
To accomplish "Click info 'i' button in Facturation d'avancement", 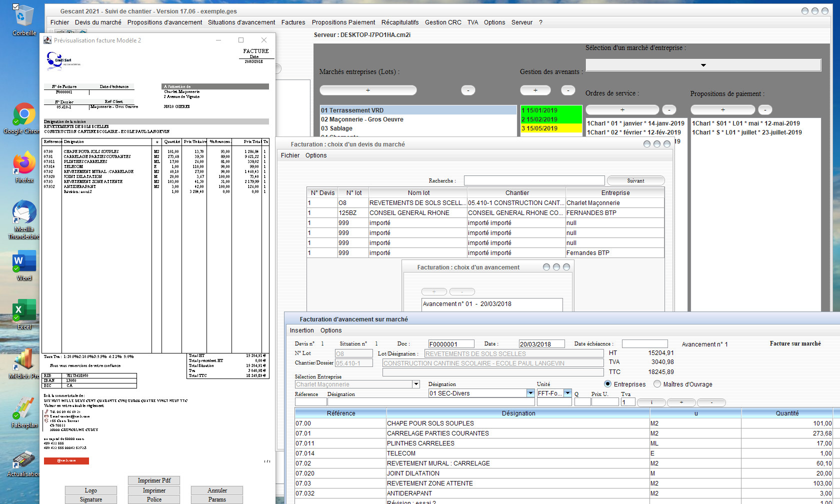I will [x=651, y=402].
